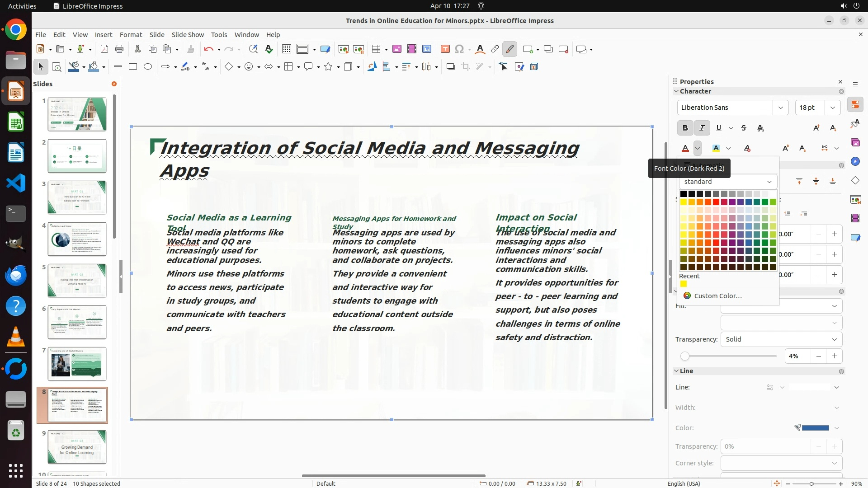Click the Insert Special Character icon

tap(459, 49)
